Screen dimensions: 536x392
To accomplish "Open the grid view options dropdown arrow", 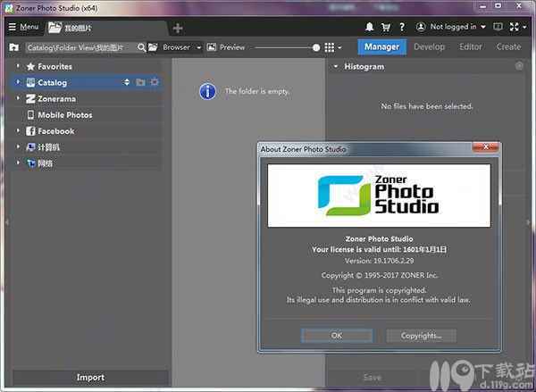I will point(339,48).
